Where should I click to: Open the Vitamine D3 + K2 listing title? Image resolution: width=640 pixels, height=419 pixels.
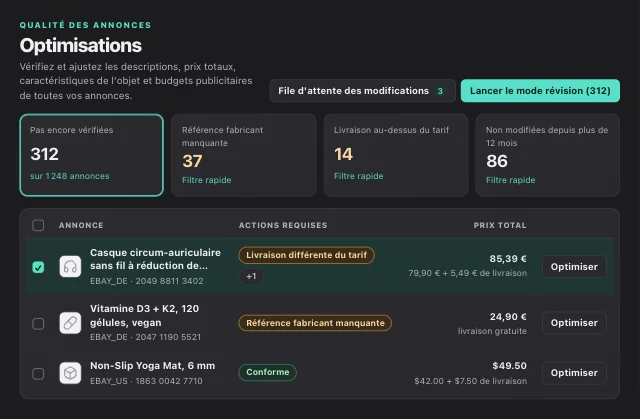pos(144,315)
